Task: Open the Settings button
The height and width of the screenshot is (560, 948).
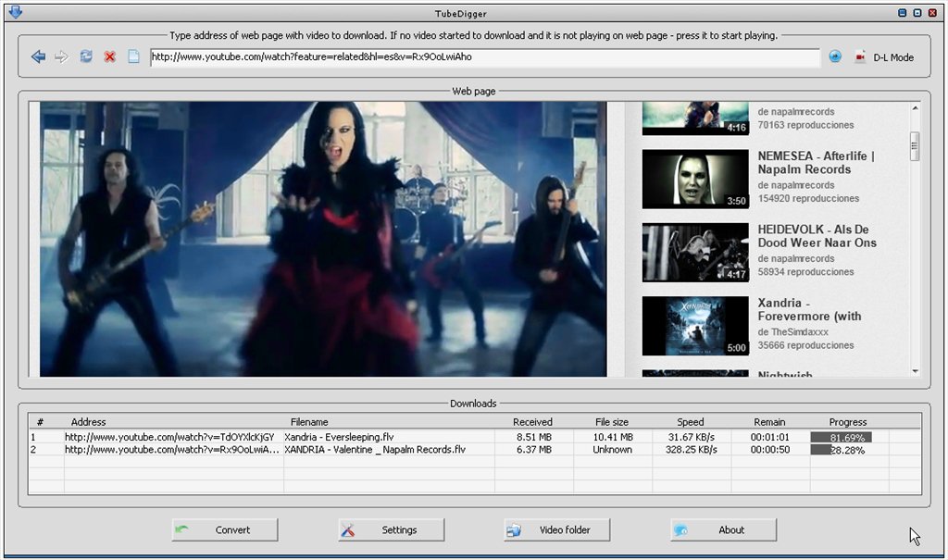Action: pyautogui.click(x=391, y=529)
